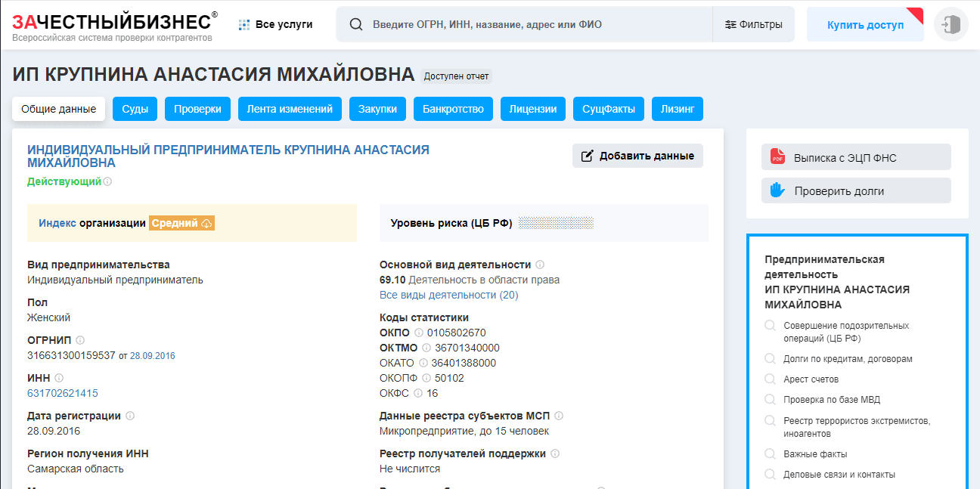Select the Суды tab
The height and width of the screenshot is (489, 980).
134,108
